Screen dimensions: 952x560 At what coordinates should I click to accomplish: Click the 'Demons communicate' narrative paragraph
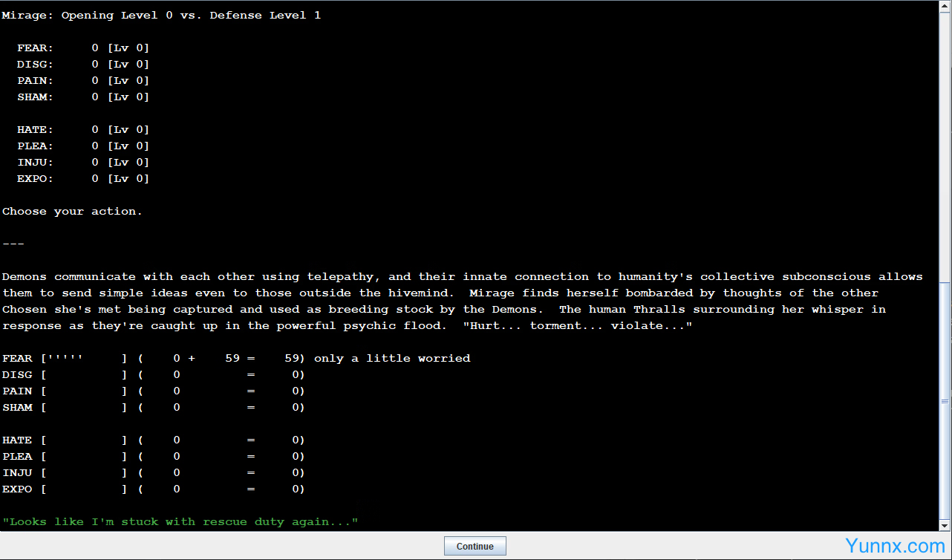[x=460, y=301]
